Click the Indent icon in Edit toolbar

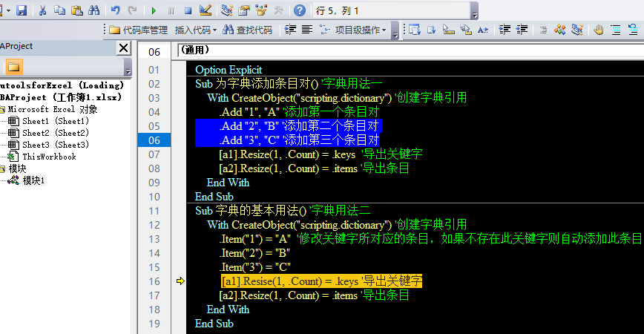(x=505, y=30)
